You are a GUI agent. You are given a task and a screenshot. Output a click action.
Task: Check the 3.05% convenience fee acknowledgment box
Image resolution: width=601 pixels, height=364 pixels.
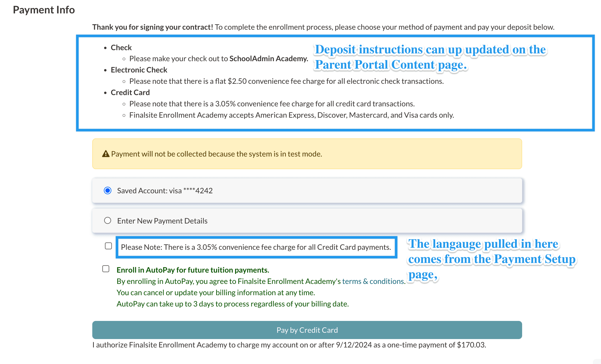coord(108,246)
